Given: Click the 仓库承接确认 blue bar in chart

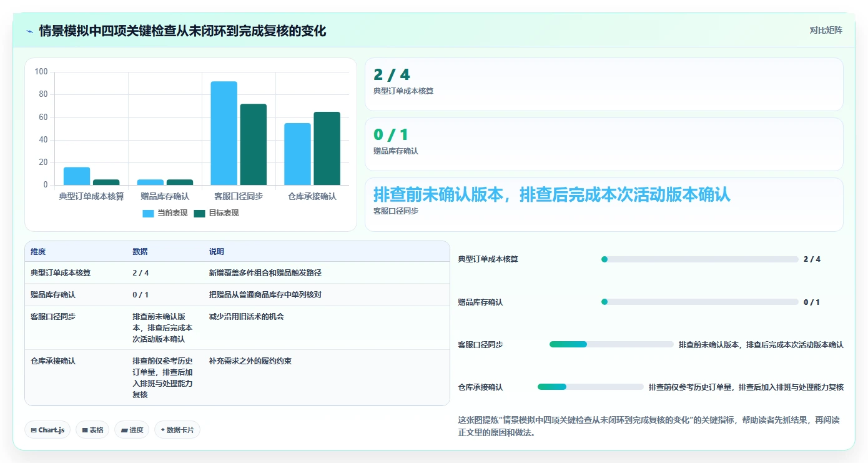Looking at the screenshot, I should 297,154.
